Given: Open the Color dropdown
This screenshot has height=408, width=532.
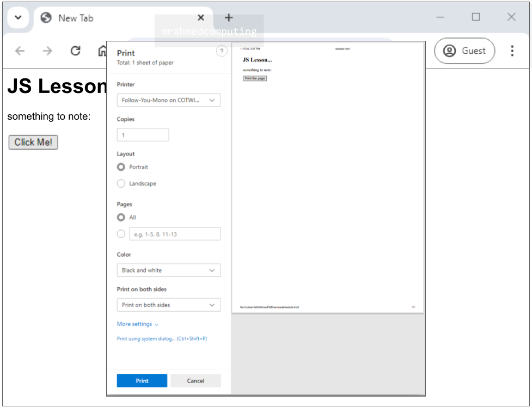Looking at the screenshot, I should click(169, 270).
